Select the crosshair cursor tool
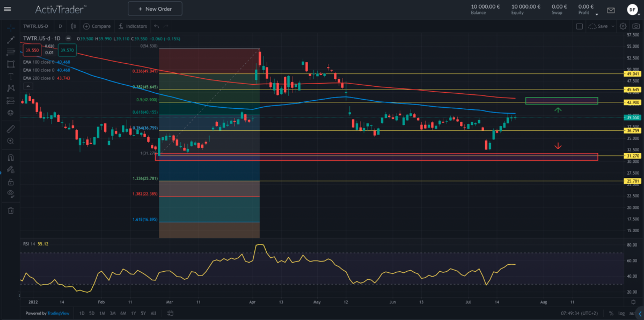The width and height of the screenshot is (644, 320). (10, 28)
